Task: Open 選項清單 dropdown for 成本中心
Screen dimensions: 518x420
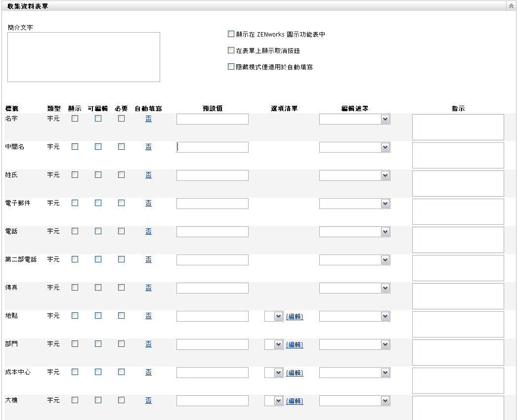Action: click(278, 373)
